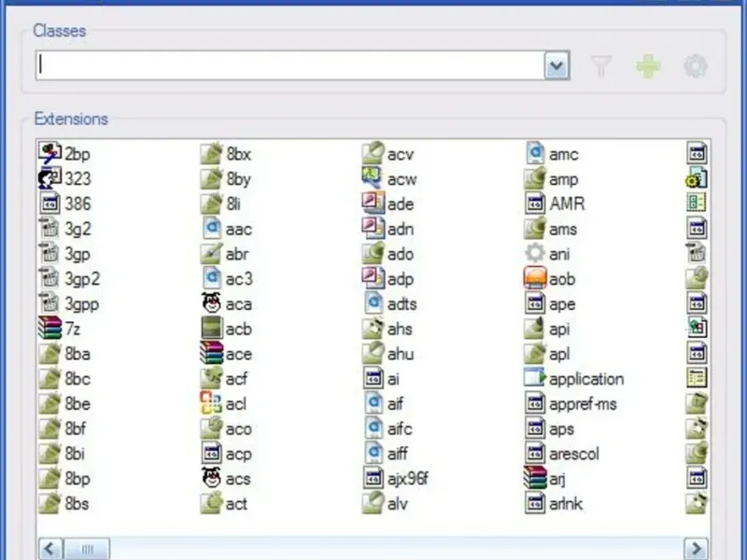The width and height of the screenshot is (747, 560).
Task: Select the amc file icon
Action: (x=535, y=153)
